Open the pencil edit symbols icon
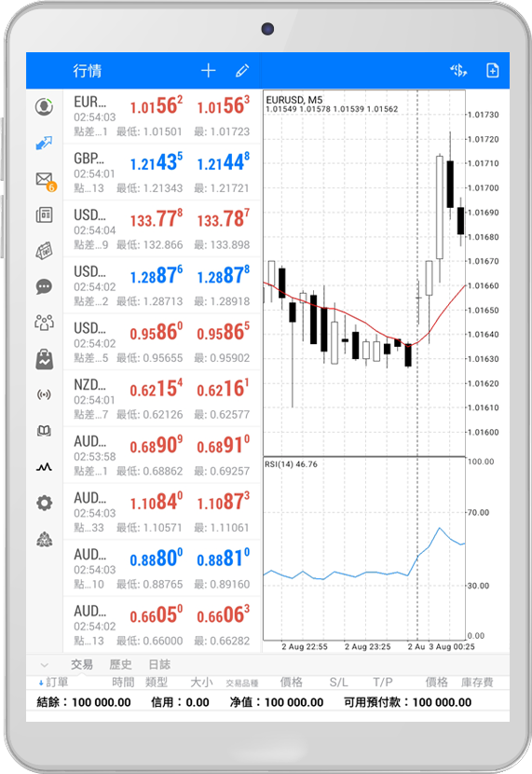Screen dimensions: 532x774 click(242, 71)
